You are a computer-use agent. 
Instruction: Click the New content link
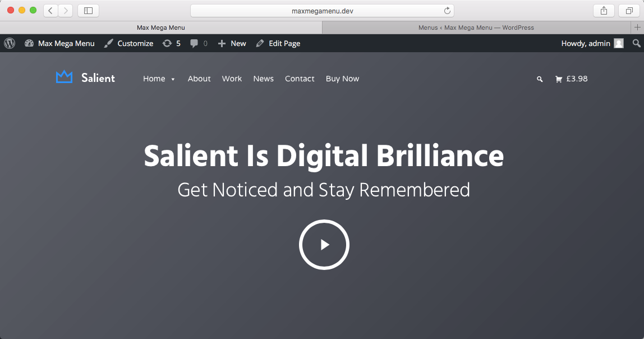(238, 43)
